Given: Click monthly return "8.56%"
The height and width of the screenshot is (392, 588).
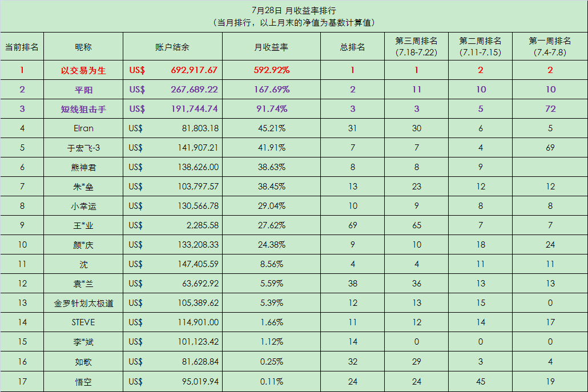Looking at the screenshot, I should point(272,264).
